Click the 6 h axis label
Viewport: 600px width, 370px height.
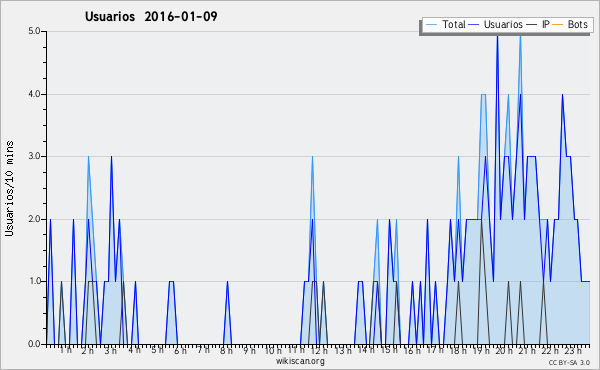pos(180,350)
